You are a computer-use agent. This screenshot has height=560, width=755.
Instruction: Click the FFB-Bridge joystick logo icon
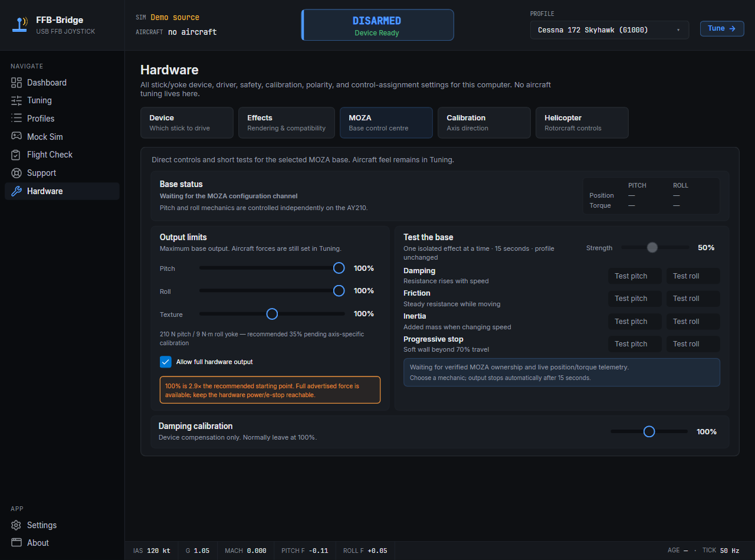click(x=21, y=25)
